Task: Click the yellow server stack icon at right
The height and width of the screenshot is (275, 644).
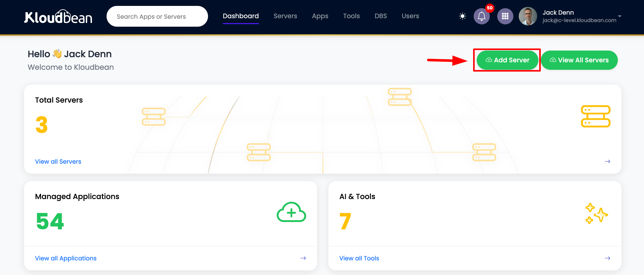Action: coord(596,116)
